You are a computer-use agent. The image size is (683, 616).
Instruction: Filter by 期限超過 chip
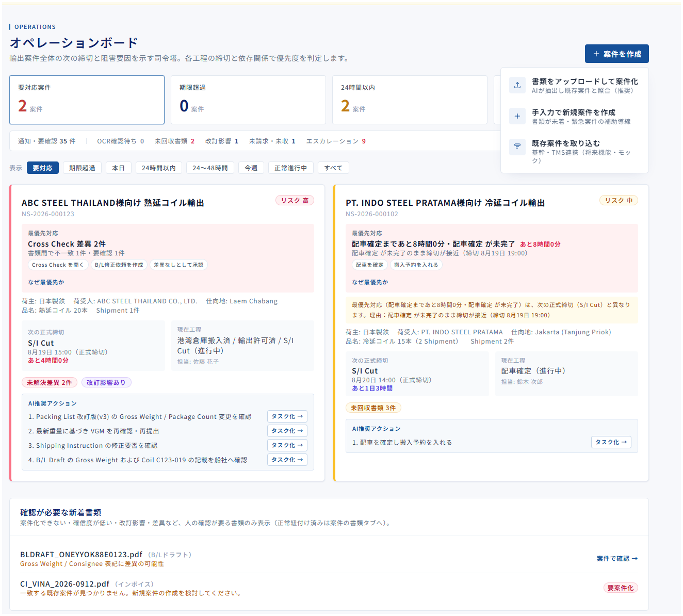pos(82,168)
